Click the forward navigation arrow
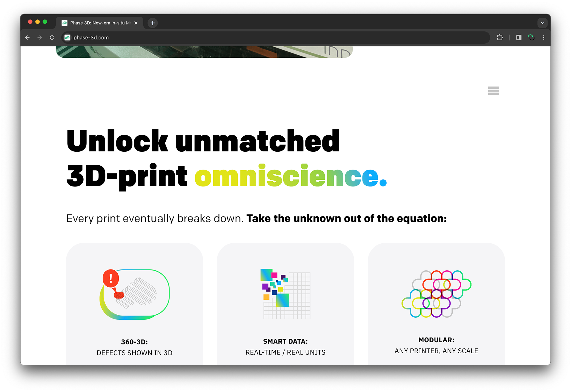The width and height of the screenshot is (571, 392). pos(40,37)
